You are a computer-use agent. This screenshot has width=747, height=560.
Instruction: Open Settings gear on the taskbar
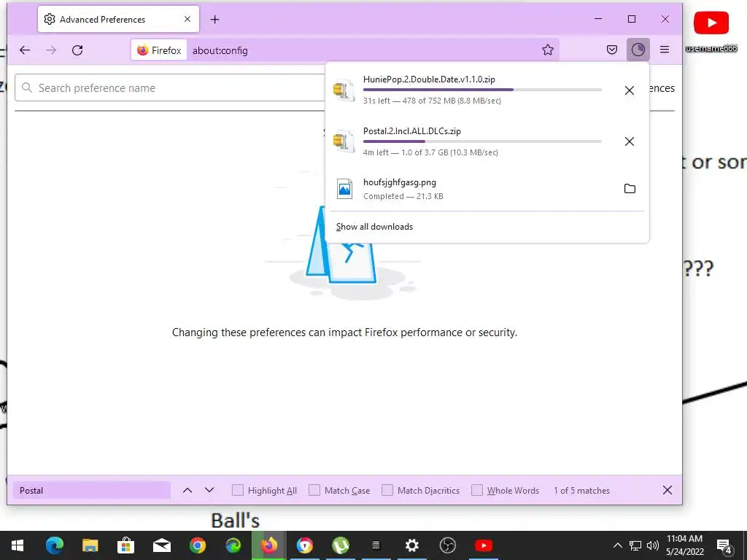[x=411, y=545]
